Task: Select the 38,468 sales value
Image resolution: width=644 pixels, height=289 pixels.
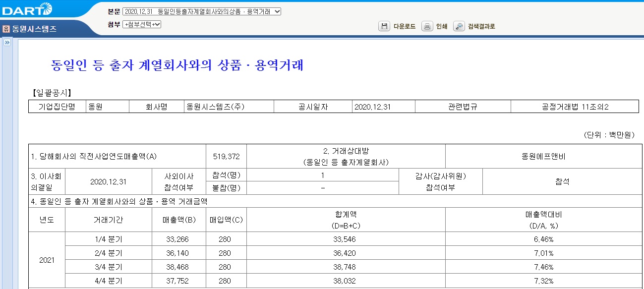Action: (179, 267)
